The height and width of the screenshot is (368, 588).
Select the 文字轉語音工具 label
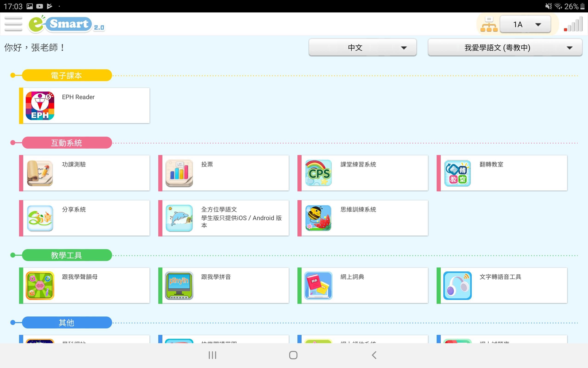pos(500,277)
